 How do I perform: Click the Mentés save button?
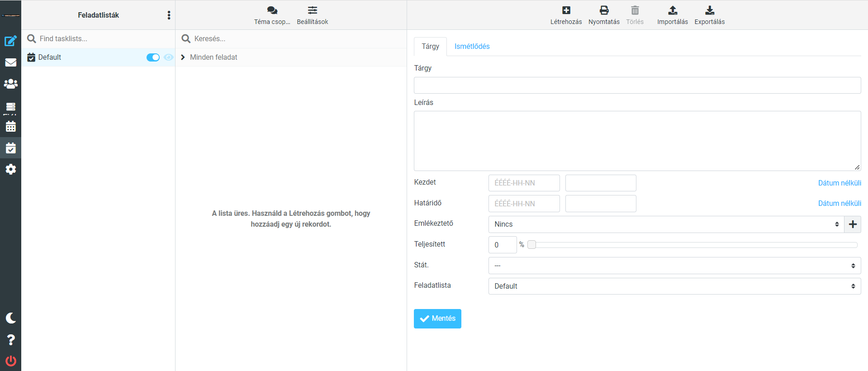437,319
